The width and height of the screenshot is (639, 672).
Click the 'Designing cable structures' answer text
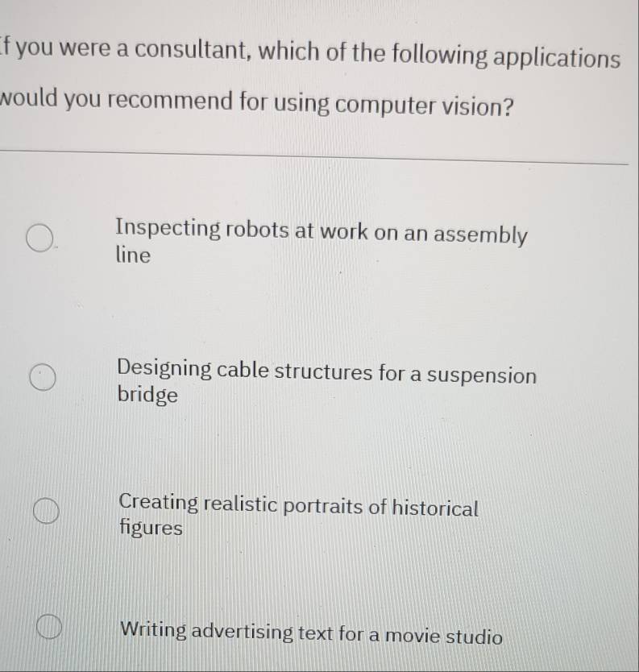[x=326, y=373]
